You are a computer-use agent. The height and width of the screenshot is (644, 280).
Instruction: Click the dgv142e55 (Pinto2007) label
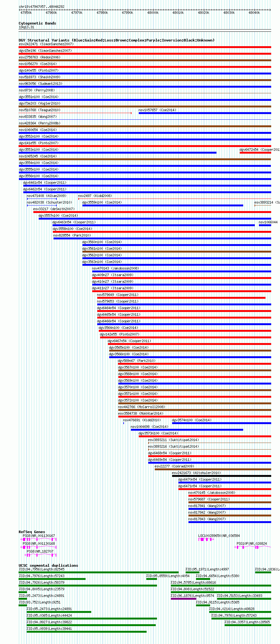point(120,334)
